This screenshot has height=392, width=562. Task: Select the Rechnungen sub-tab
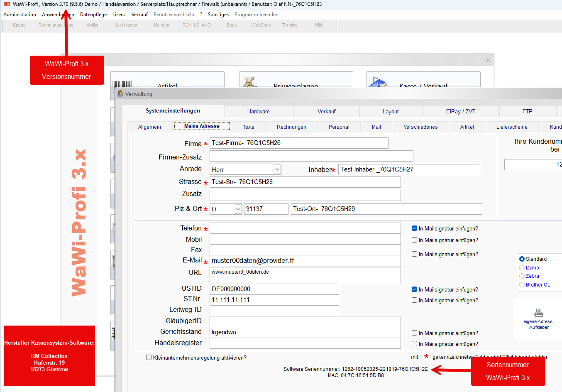291,127
